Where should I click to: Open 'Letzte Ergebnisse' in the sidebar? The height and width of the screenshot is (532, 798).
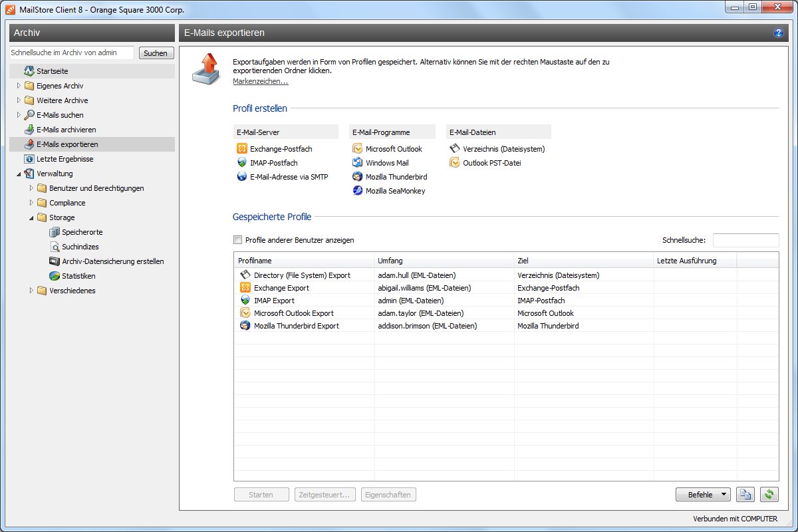[65, 159]
